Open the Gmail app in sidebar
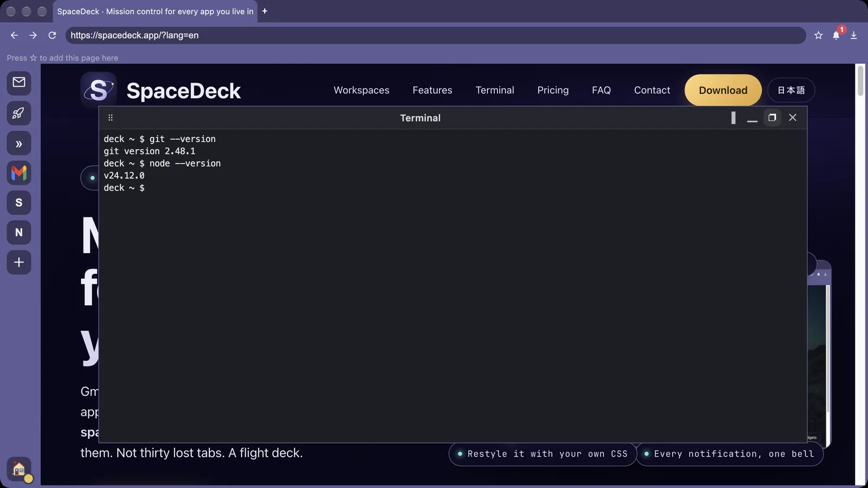This screenshot has width=868, height=488. pyautogui.click(x=19, y=173)
